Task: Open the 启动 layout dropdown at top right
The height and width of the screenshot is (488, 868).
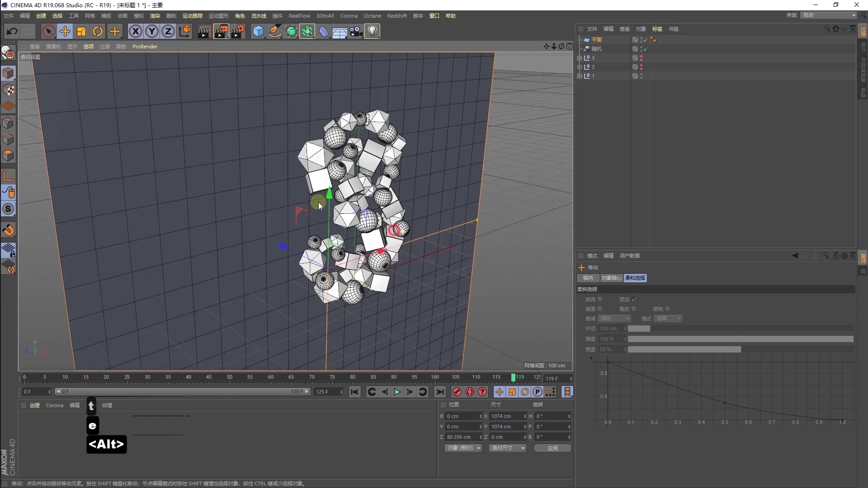Action: click(828, 15)
